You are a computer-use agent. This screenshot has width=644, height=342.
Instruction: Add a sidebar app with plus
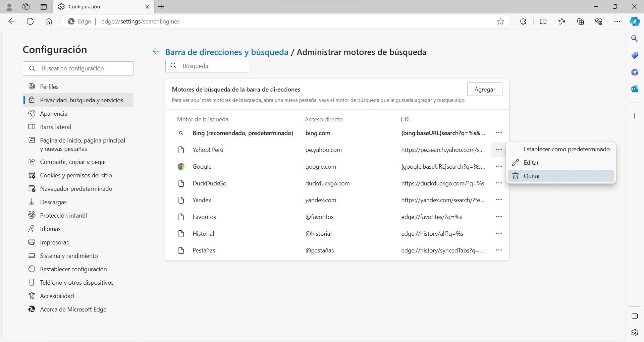(x=635, y=116)
